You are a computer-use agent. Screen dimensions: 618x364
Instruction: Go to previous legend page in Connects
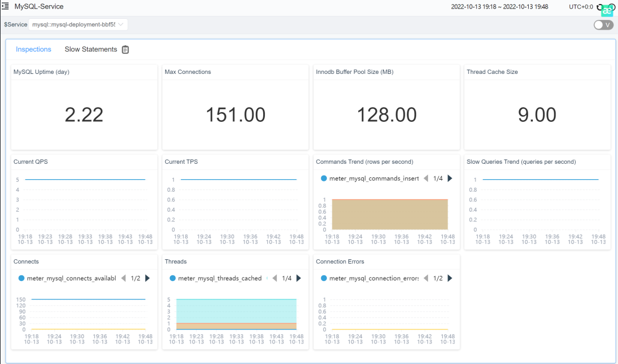124,278
